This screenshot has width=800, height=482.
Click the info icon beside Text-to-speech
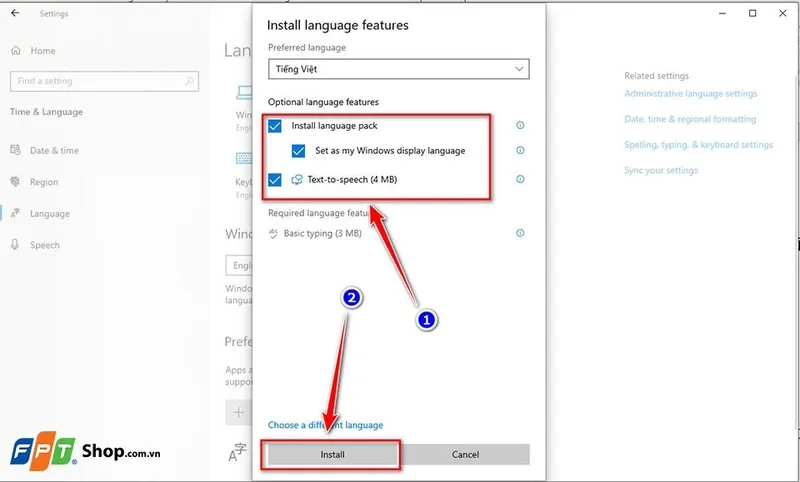coord(520,180)
